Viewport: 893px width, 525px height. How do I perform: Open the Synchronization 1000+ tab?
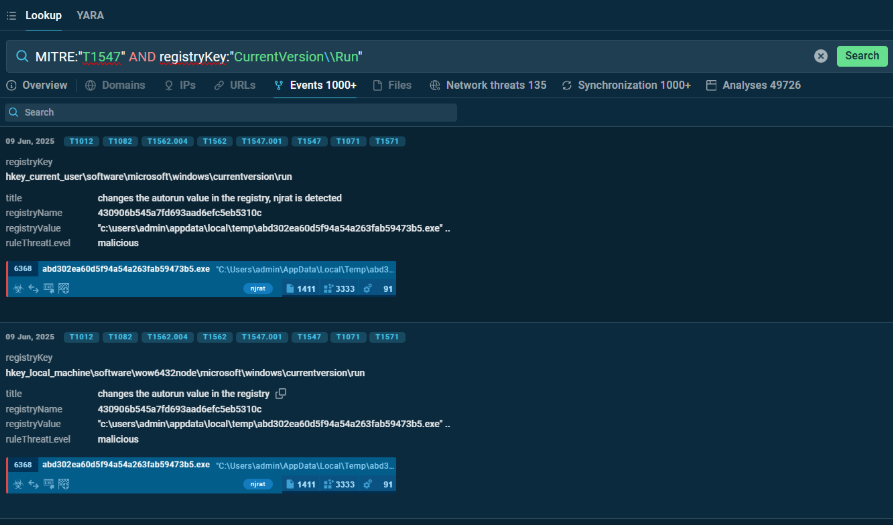(626, 86)
